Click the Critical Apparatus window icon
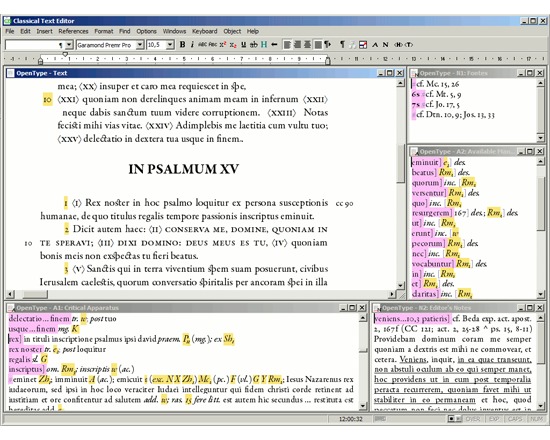The height and width of the screenshot is (440, 550). pyautogui.click(x=11, y=308)
